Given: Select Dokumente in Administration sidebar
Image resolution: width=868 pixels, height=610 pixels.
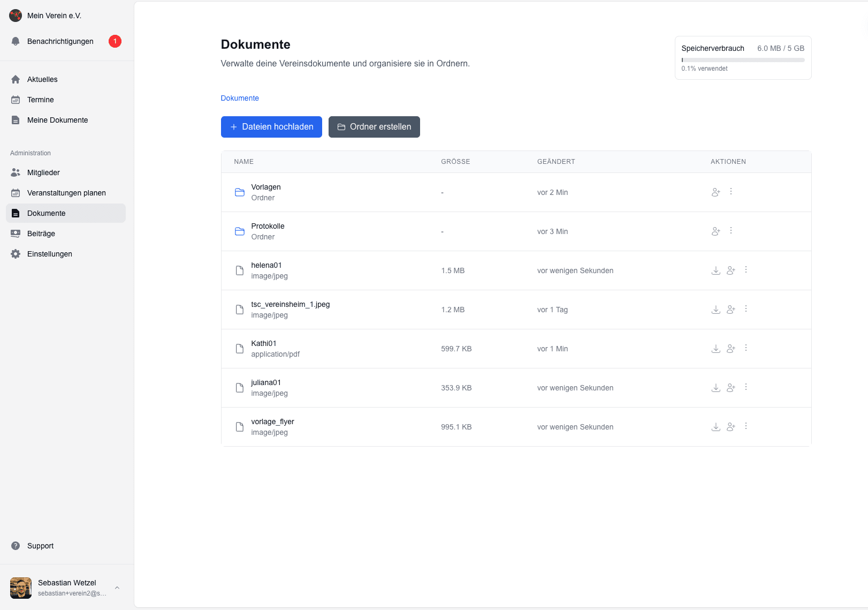Looking at the screenshot, I should click(x=66, y=213).
